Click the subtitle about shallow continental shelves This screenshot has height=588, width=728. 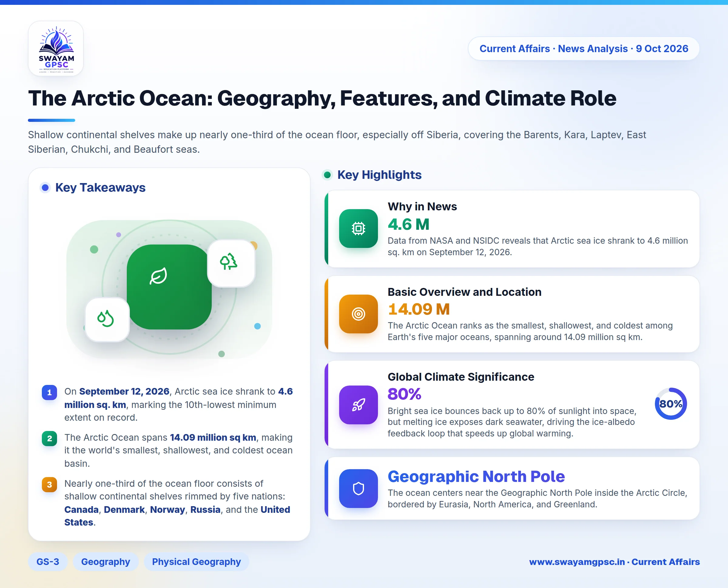(x=337, y=142)
